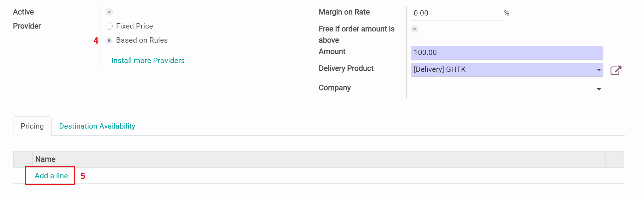Switch to the Pricing tab
The image size is (644, 198).
(32, 126)
